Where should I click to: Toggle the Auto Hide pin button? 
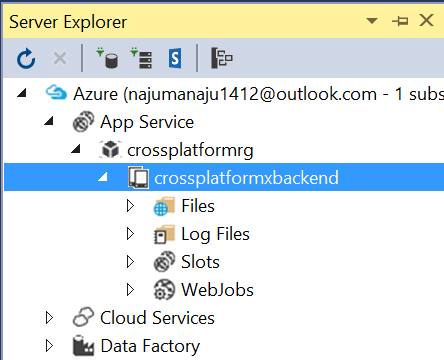click(400, 21)
